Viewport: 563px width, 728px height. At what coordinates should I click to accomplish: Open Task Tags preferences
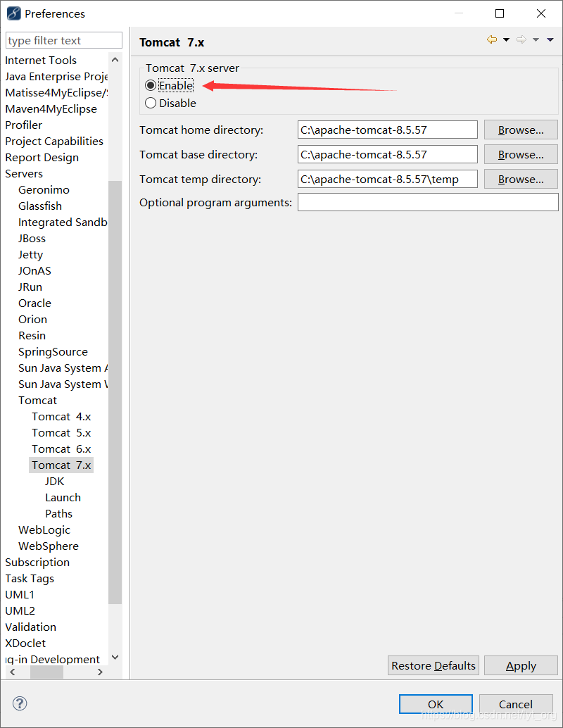pyautogui.click(x=30, y=579)
